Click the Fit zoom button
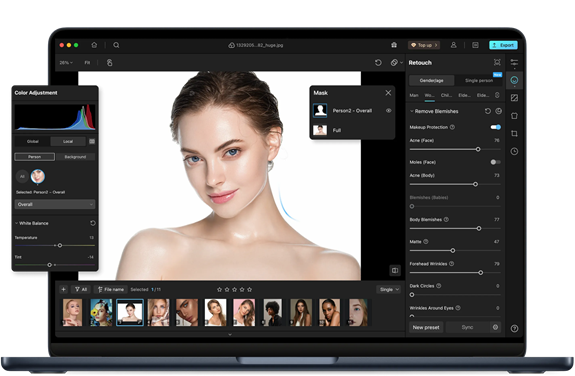 pos(87,63)
